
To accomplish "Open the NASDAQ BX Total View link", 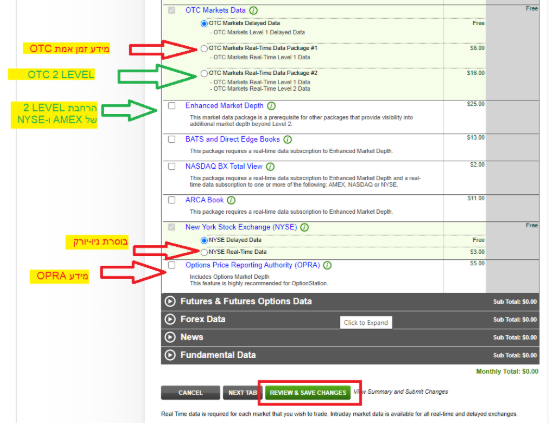I will pos(224,166).
